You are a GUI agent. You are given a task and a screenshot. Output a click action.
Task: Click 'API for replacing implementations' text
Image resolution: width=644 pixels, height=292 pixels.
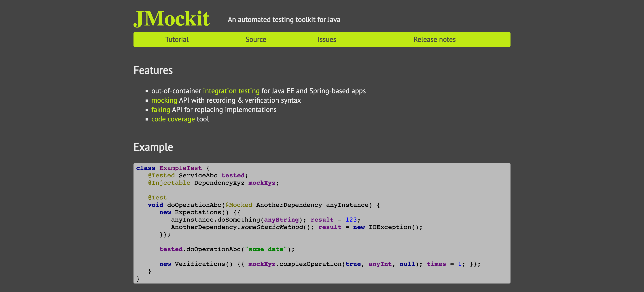224,110
